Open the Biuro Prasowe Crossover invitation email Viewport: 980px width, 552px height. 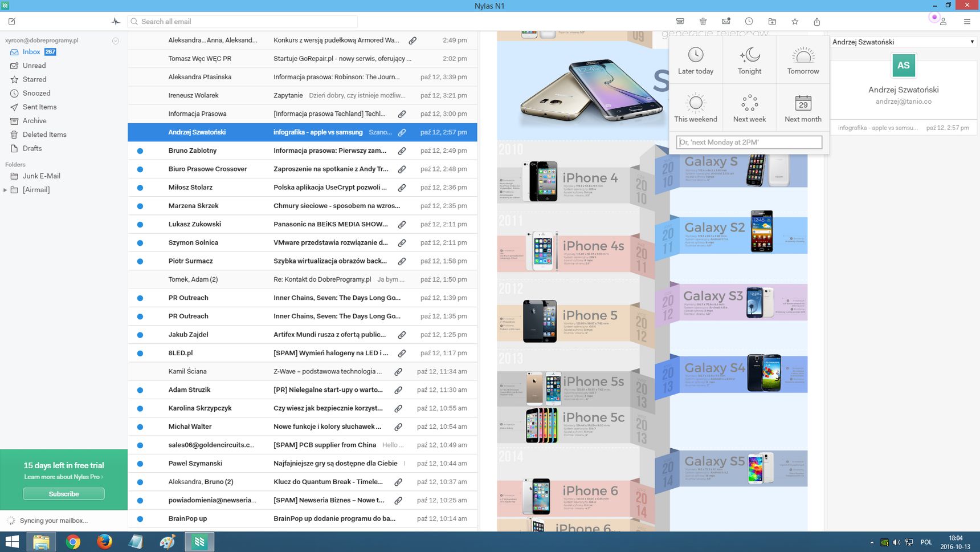coord(303,169)
